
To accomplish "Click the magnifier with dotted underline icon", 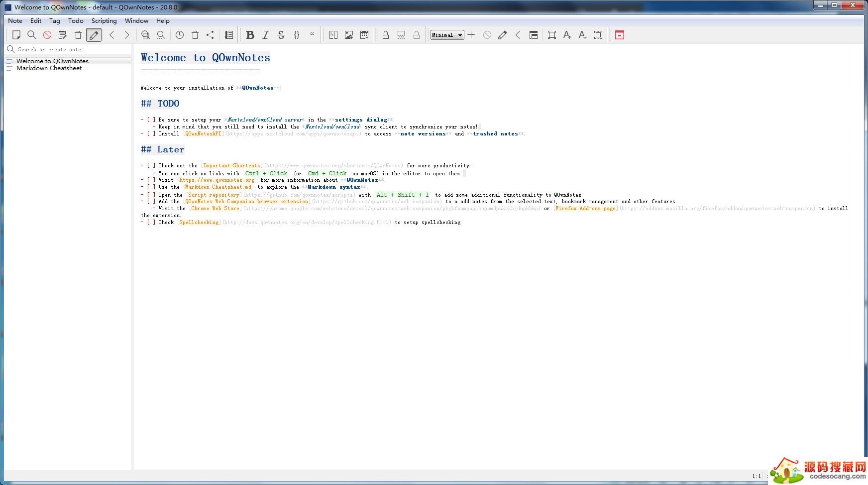I will [161, 35].
